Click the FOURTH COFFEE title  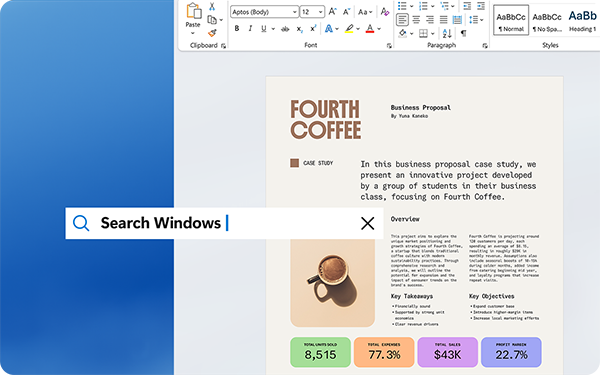[x=326, y=119]
